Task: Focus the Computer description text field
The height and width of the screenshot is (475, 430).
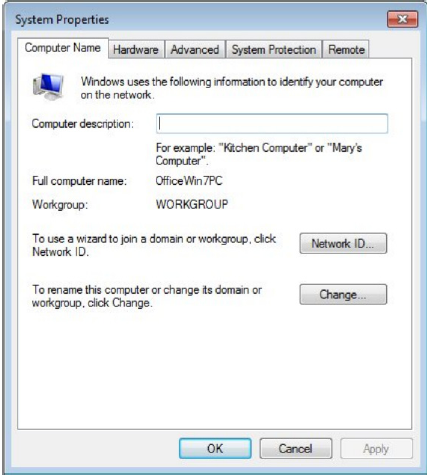Action: pos(272,124)
